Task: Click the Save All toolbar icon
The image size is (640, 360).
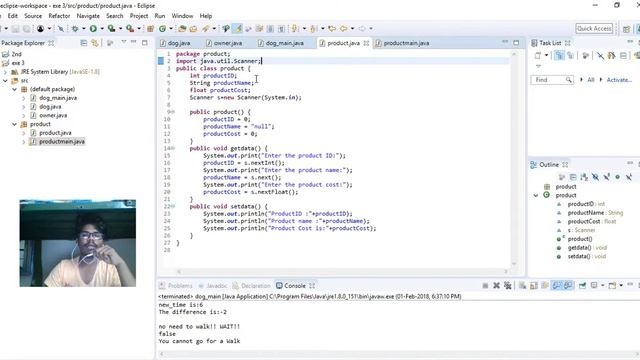Action: (x=27, y=29)
